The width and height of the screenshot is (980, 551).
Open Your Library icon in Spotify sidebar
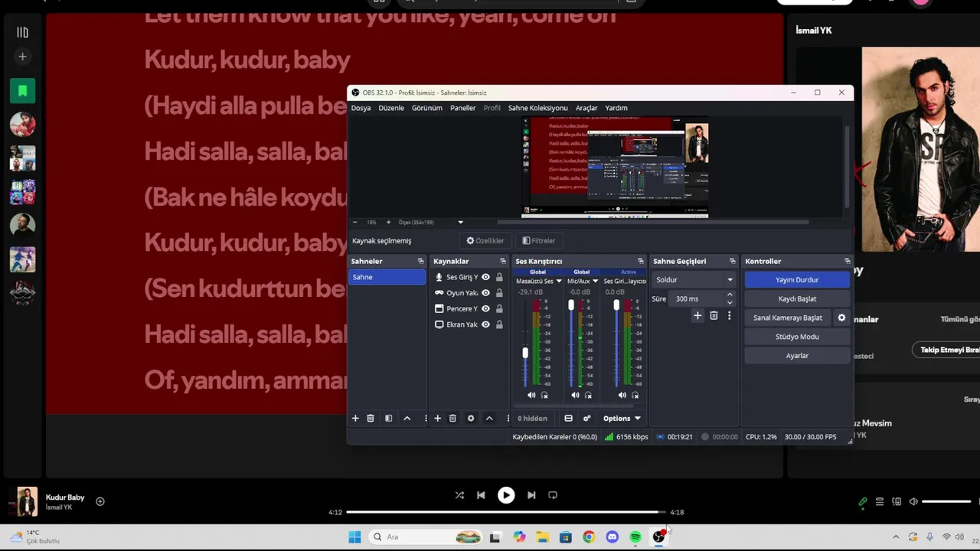tap(22, 32)
